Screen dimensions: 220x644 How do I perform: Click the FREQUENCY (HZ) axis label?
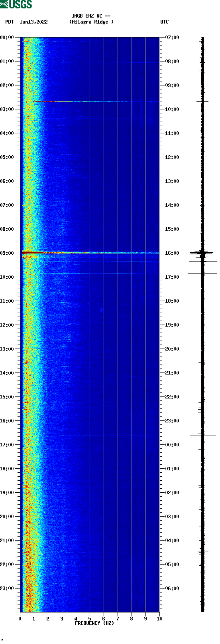(x=94, y=623)
